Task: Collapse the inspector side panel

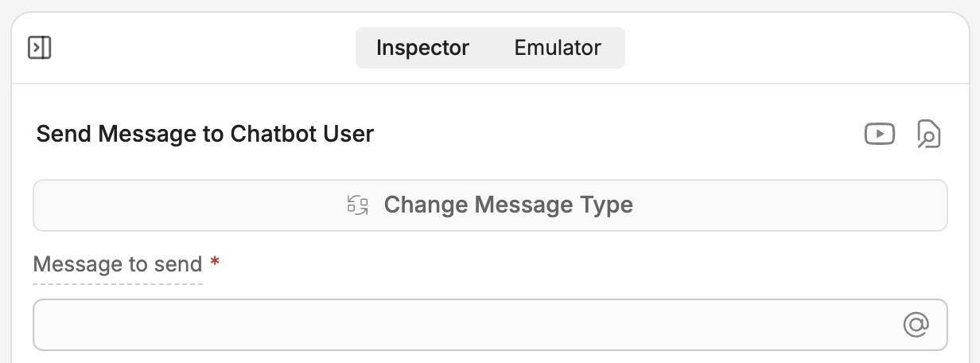Action: 39,48
